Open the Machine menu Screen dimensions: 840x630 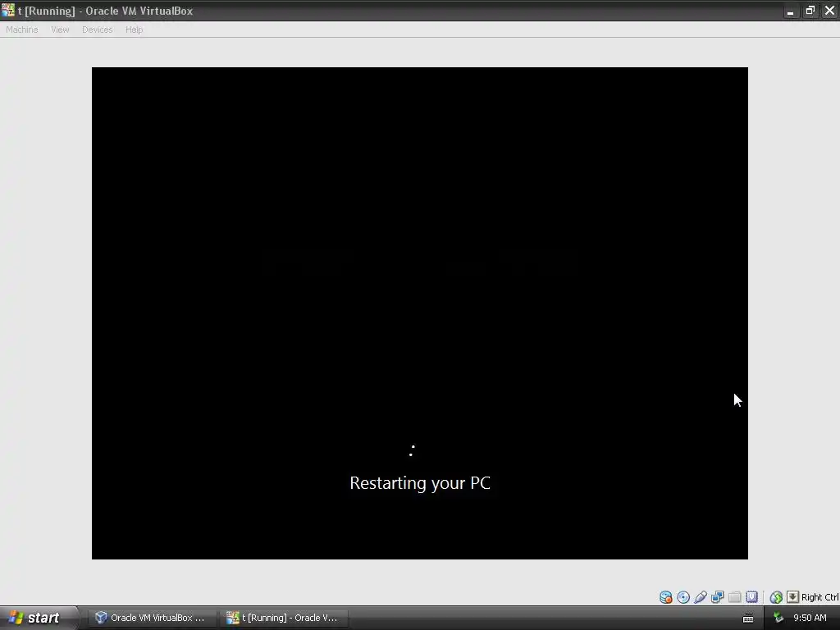(22, 30)
